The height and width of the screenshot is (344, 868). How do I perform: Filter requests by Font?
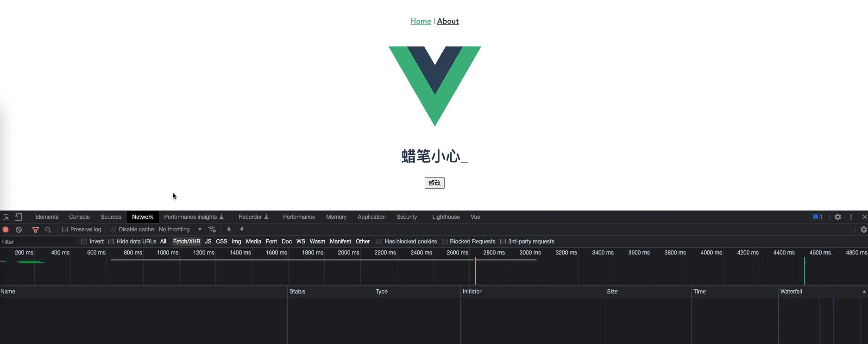tap(271, 242)
